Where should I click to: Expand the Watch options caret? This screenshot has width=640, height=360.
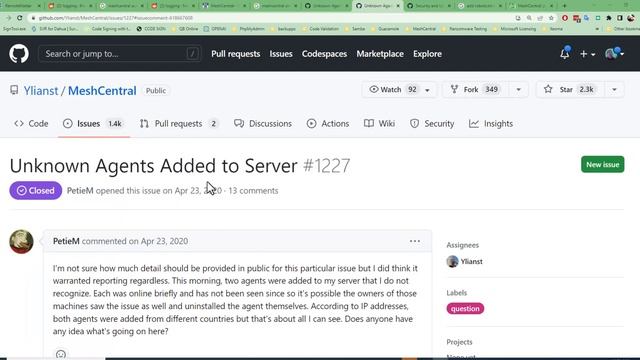click(x=428, y=89)
